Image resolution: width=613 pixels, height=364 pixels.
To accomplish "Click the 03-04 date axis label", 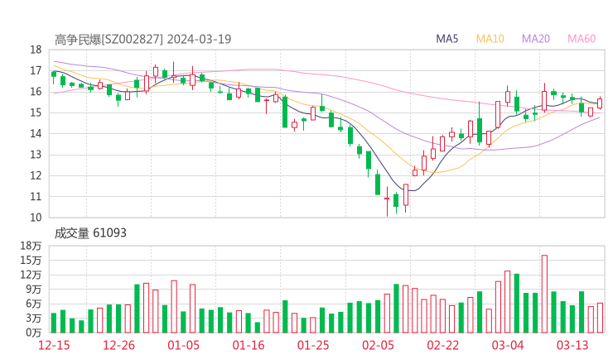I will click(x=508, y=345).
